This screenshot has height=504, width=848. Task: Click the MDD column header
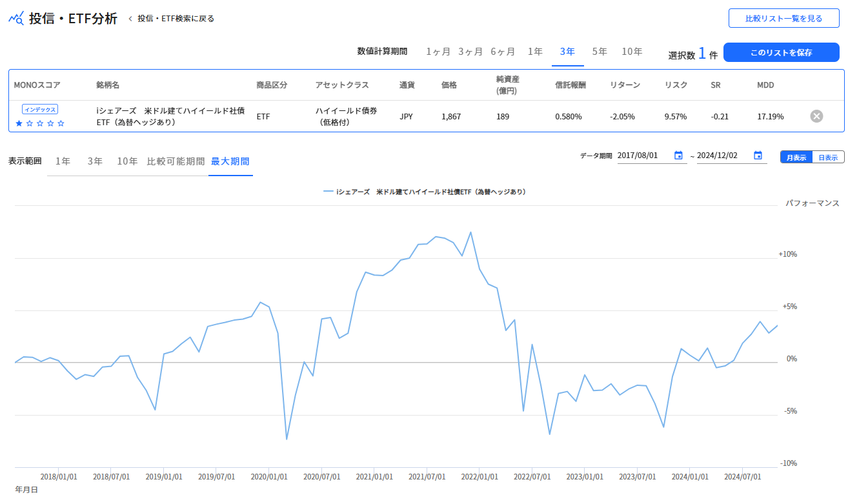[765, 85]
